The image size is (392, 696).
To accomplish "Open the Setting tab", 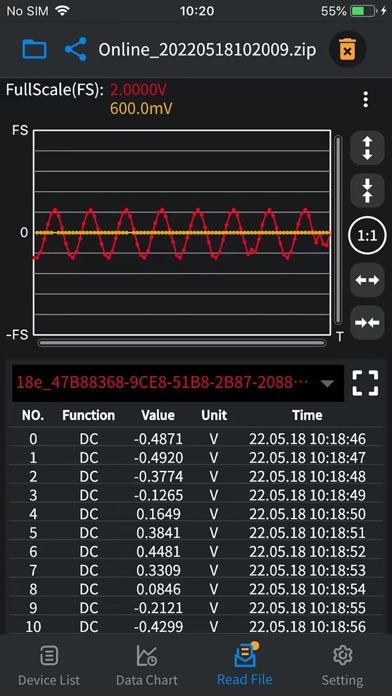I will (x=342, y=666).
